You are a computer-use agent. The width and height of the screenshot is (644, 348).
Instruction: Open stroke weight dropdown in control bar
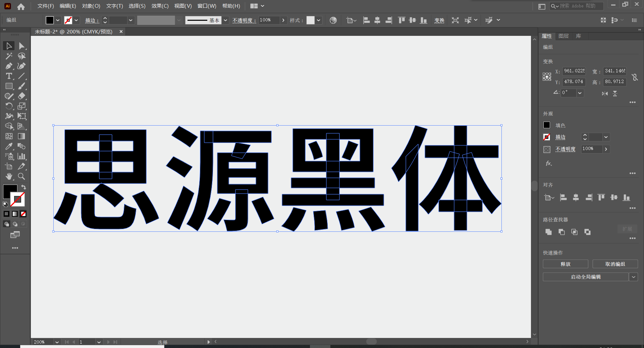pos(131,20)
